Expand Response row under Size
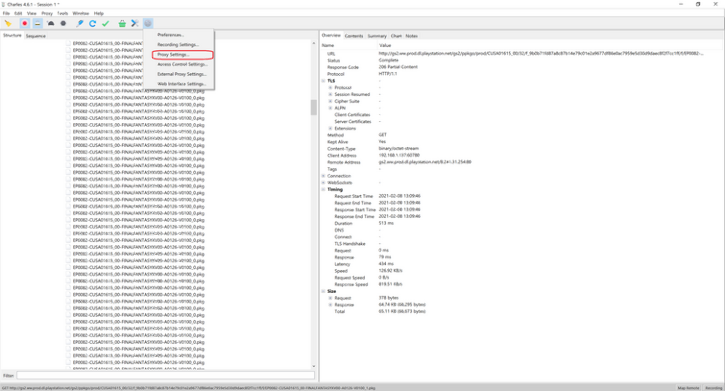Viewport: 725px width, 391px height. (x=330, y=305)
